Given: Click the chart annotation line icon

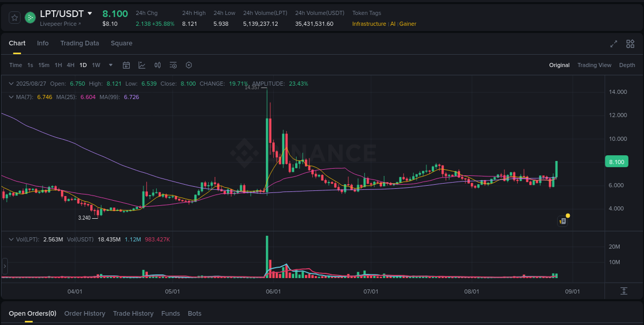Looking at the screenshot, I should [x=142, y=65].
